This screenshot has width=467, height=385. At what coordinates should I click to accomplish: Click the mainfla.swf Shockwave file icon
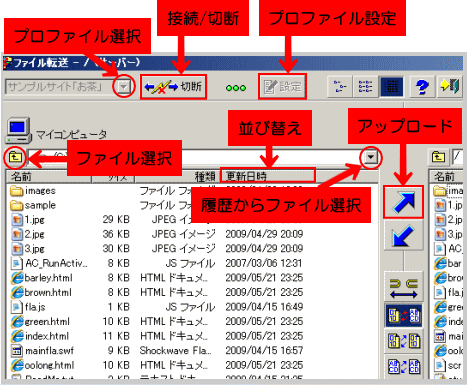[x=17, y=351]
